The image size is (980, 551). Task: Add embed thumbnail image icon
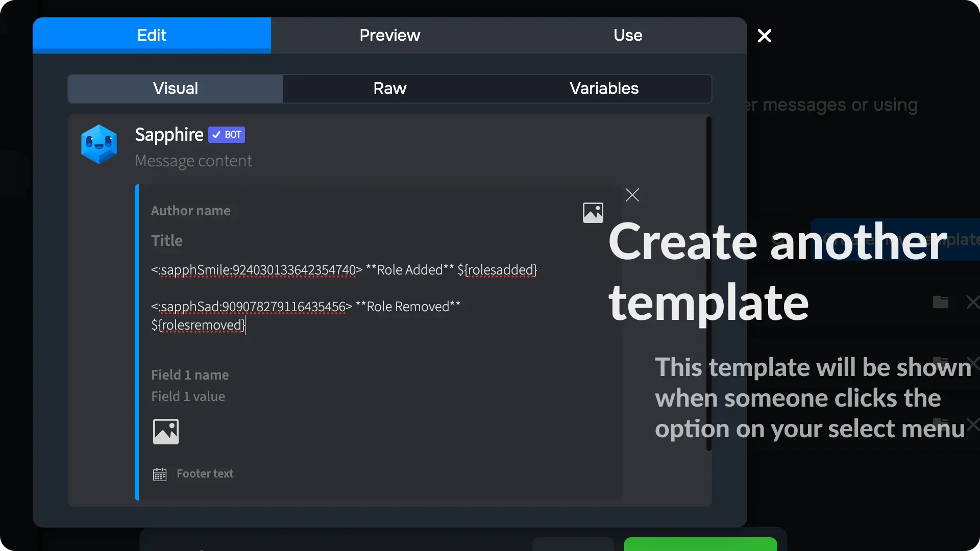pyautogui.click(x=593, y=213)
